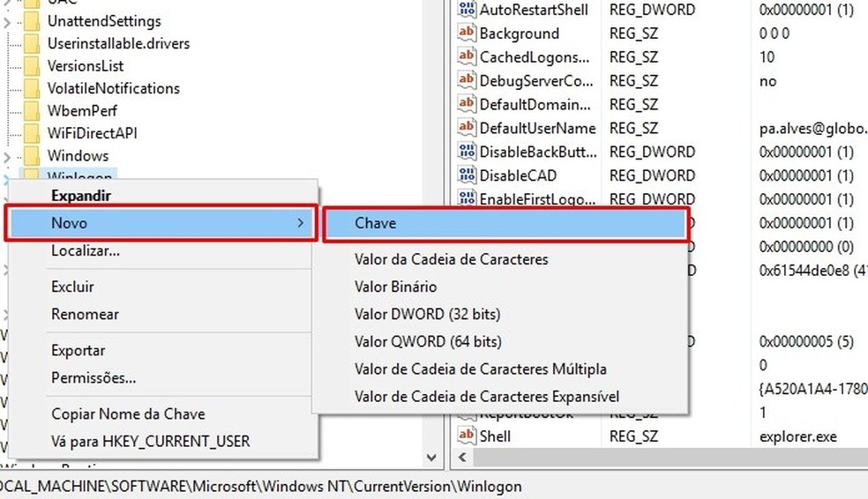Select Vá para HKEY_CURRENT_USER
Viewport: 868px width, 499px height.
click(x=151, y=441)
